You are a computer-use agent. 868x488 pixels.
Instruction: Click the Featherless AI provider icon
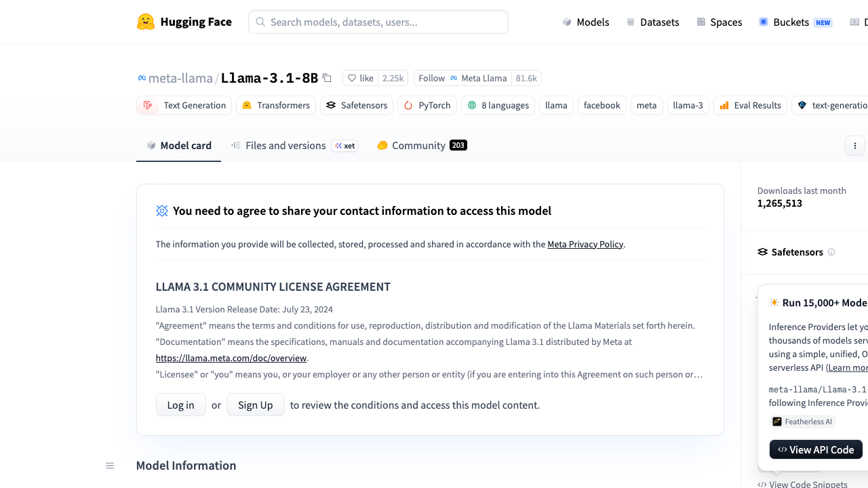point(777,422)
